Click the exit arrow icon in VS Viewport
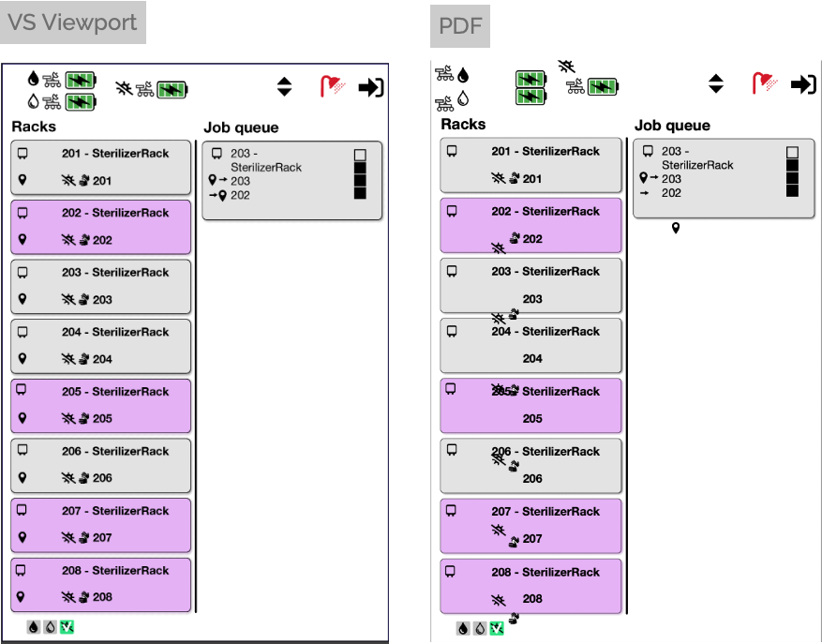822x644 pixels. (372, 87)
